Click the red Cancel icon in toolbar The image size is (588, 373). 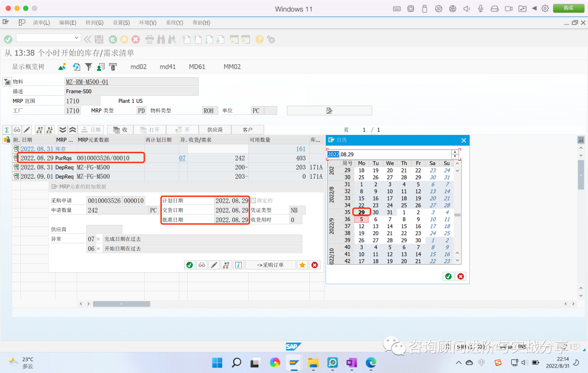pos(136,39)
